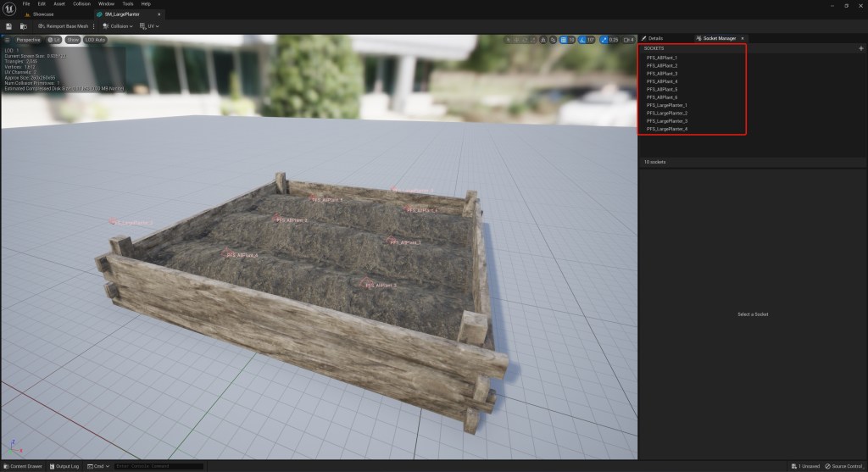Click the Save asset icon
The image size is (868, 472).
point(8,26)
